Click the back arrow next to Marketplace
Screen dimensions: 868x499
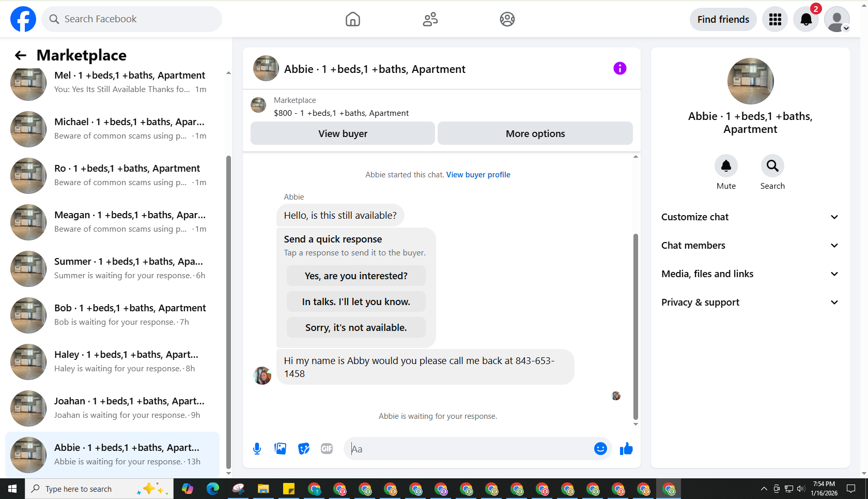pyautogui.click(x=21, y=55)
